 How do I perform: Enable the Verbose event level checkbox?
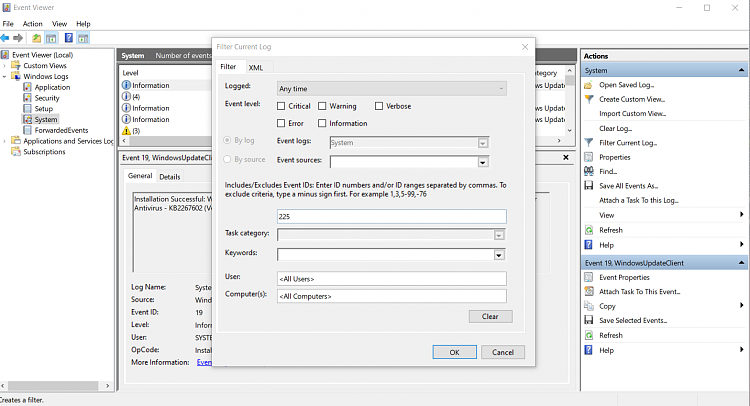tap(379, 106)
